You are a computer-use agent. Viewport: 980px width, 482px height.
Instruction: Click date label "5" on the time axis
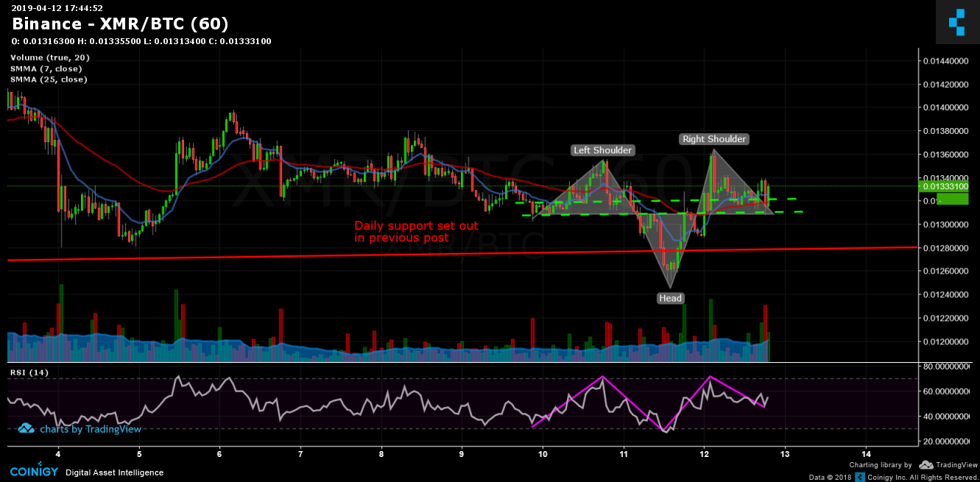point(138,453)
